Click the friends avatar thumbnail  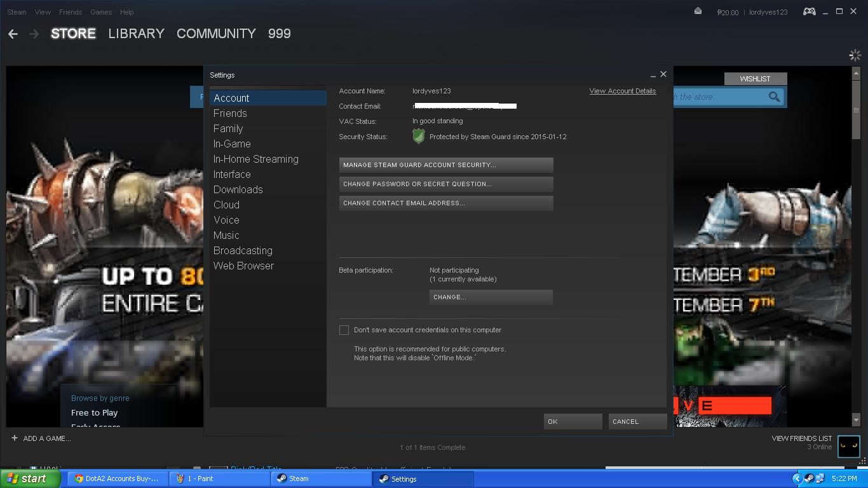click(848, 446)
